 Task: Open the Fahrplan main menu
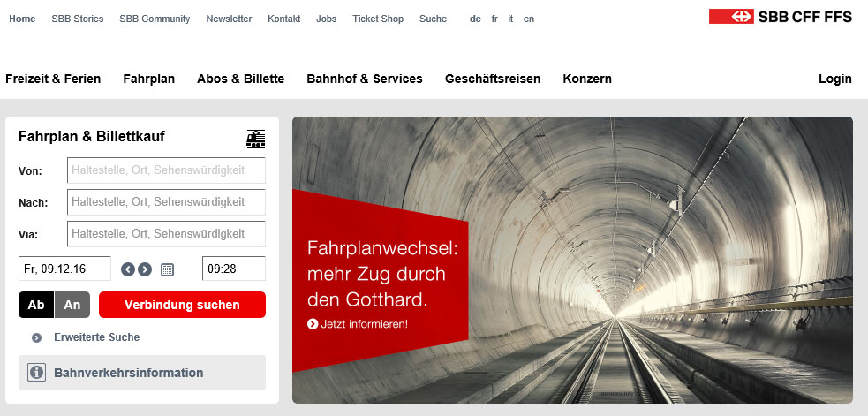pyautogui.click(x=149, y=79)
